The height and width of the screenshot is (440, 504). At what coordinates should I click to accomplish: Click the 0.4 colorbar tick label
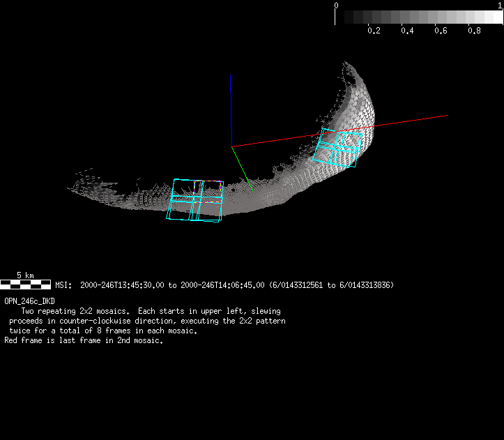(407, 31)
